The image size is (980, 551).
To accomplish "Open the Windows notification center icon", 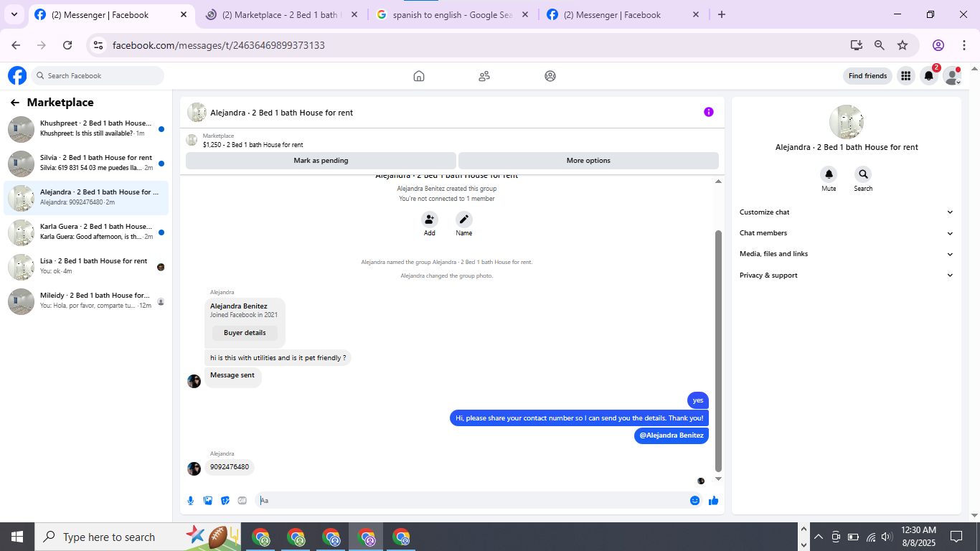I will tap(956, 537).
